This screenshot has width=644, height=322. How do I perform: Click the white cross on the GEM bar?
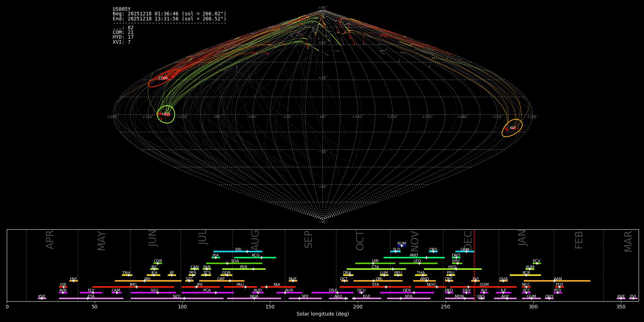point(466,252)
